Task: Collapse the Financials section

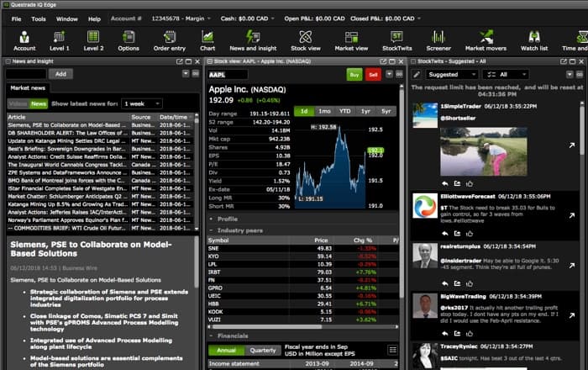Action: coord(211,336)
